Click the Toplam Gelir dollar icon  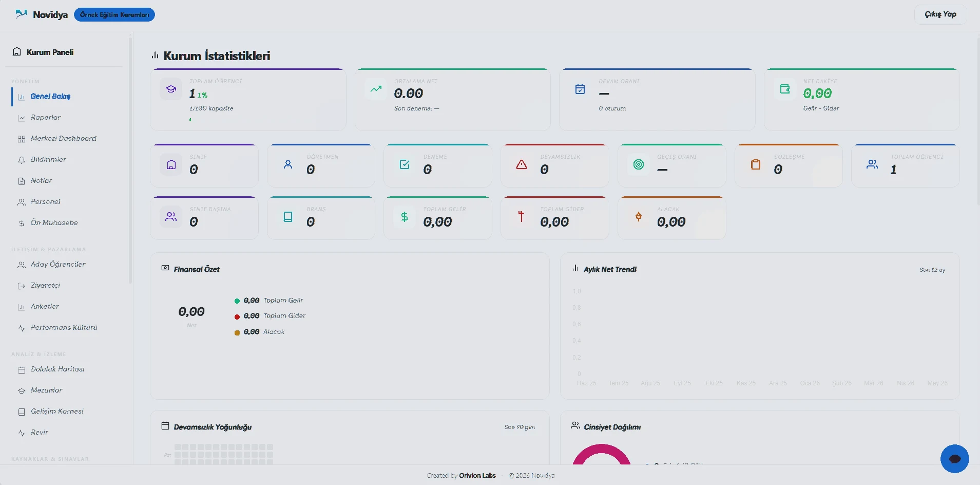point(405,217)
